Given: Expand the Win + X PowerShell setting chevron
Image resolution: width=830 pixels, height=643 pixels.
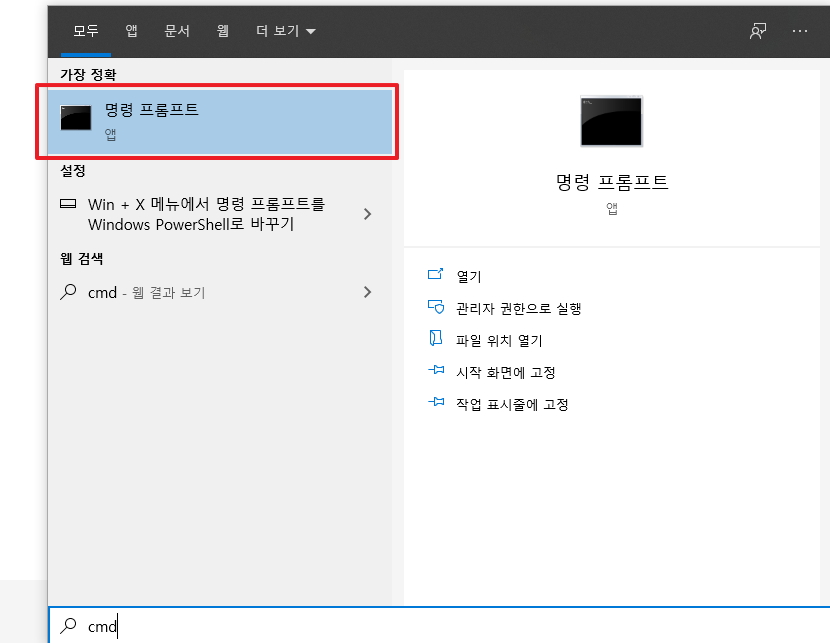Looking at the screenshot, I should (x=369, y=213).
